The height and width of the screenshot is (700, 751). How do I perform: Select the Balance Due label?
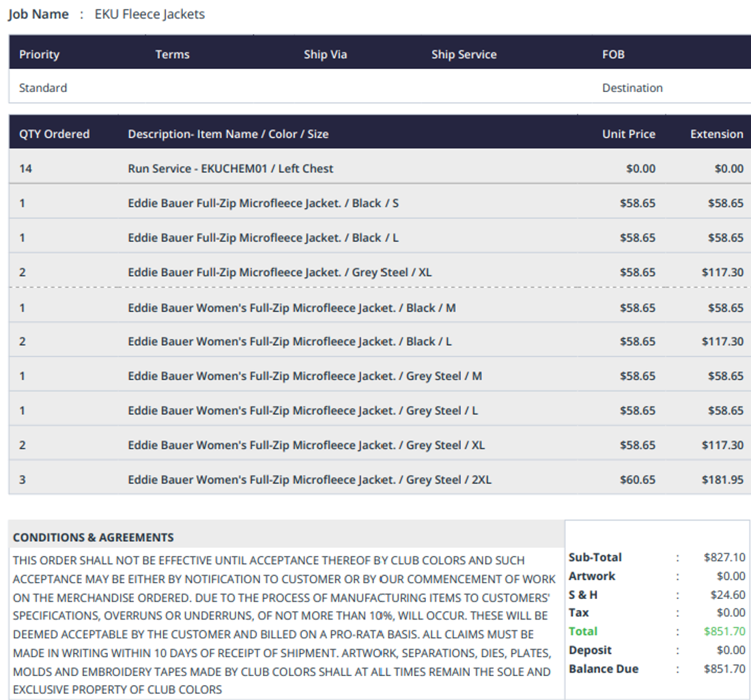click(x=604, y=669)
